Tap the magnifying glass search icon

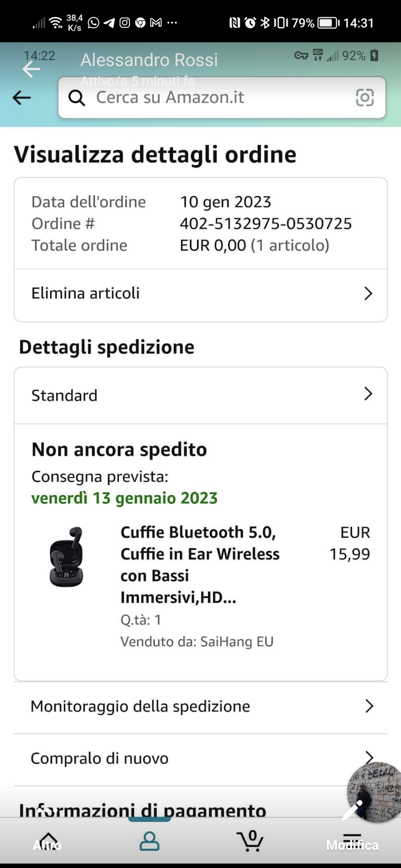[x=77, y=98]
